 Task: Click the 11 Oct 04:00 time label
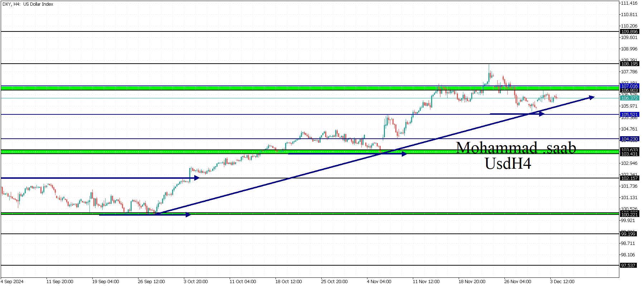click(x=243, y=282)
